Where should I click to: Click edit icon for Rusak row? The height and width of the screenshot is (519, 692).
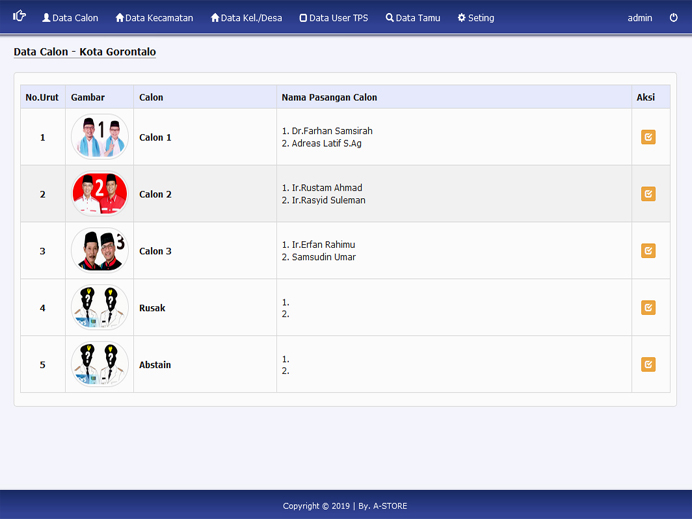pyautogui.click(x=648, y=308)
